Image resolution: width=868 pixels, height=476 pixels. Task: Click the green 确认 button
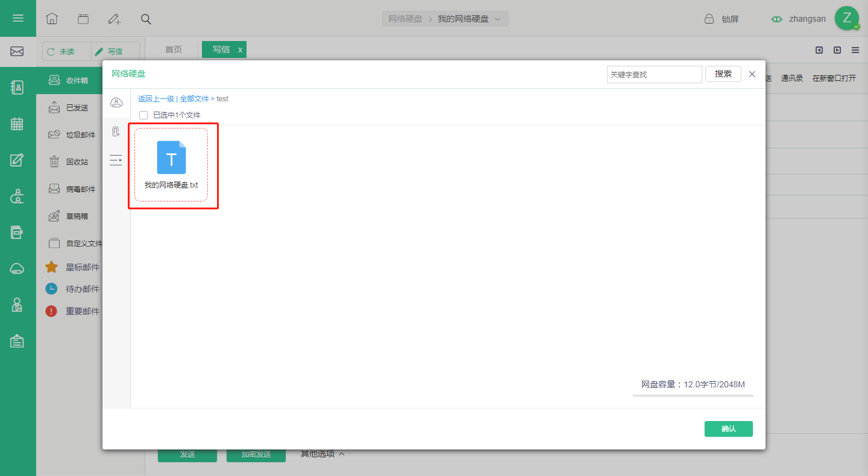click(x=729, y=428)
